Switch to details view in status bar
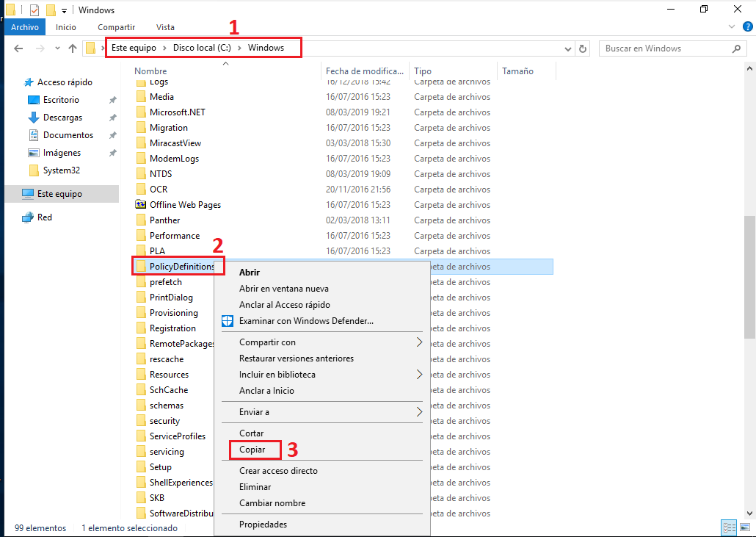 tap(729, 527)
